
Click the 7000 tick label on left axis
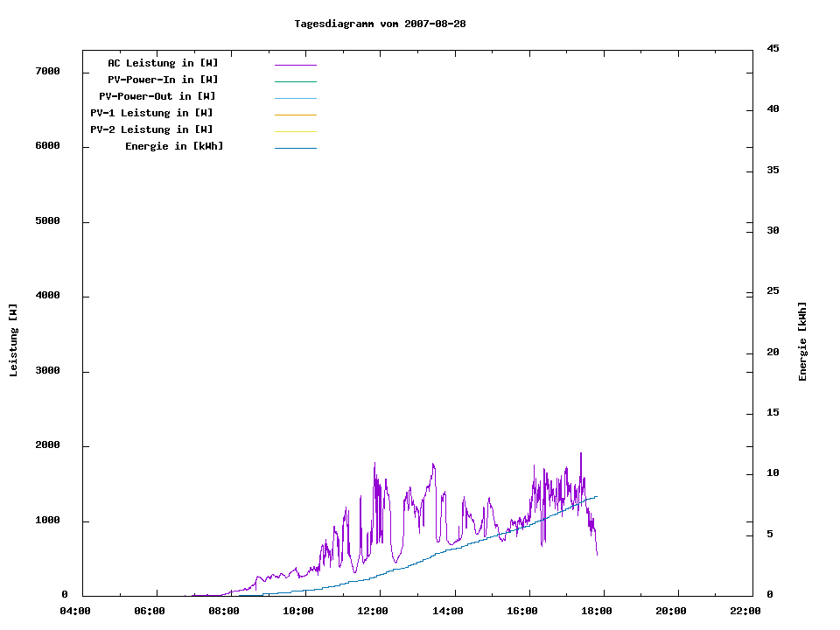pos(47,71)
